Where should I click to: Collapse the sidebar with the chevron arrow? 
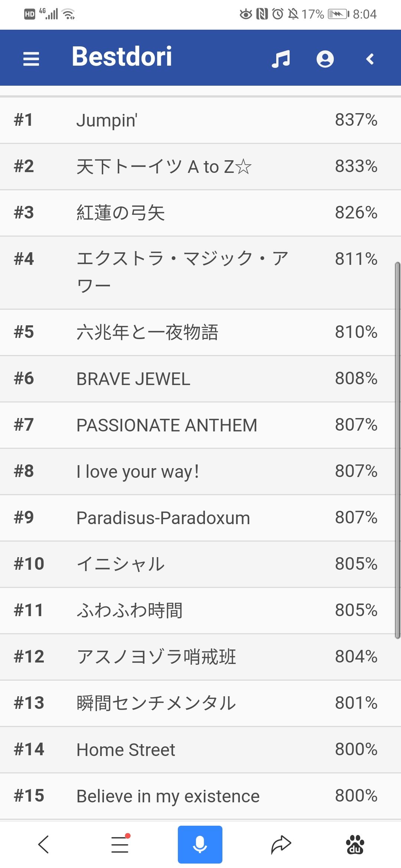click(370, 59)
